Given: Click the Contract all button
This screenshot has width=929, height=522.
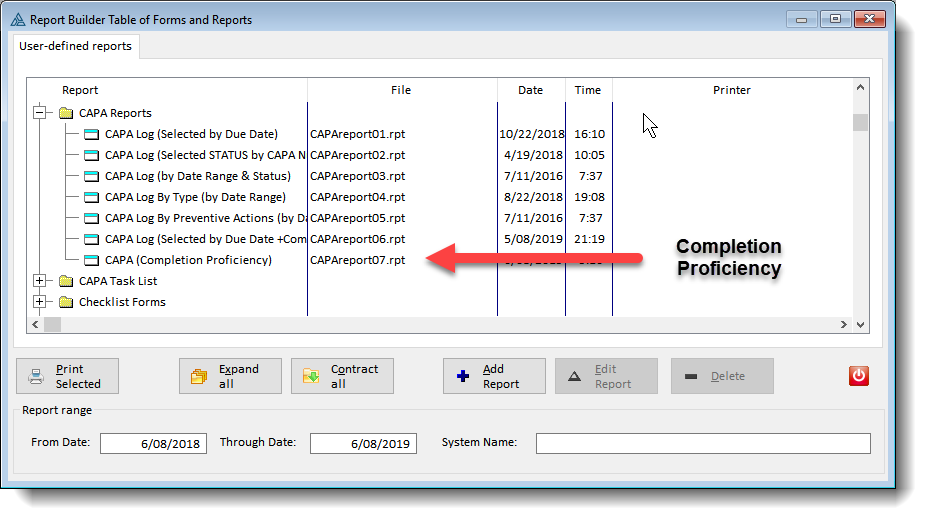Looking at the screenshot, I should point(342,376).
